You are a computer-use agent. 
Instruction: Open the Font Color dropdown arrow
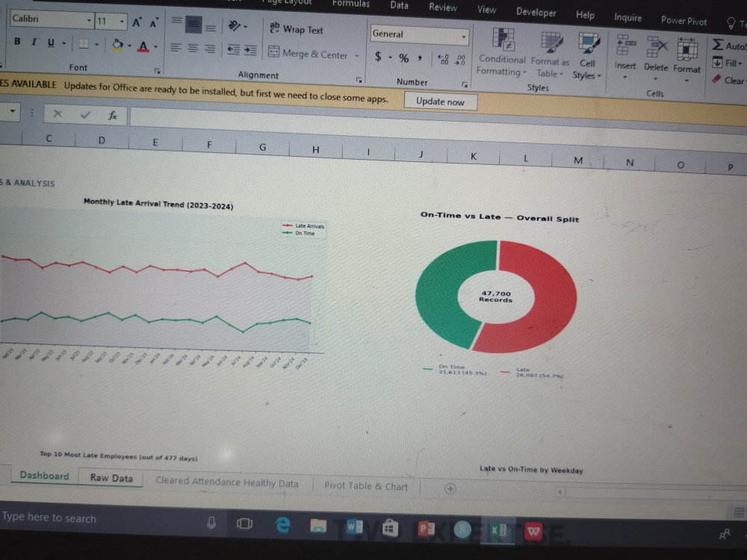coord(156,47)
